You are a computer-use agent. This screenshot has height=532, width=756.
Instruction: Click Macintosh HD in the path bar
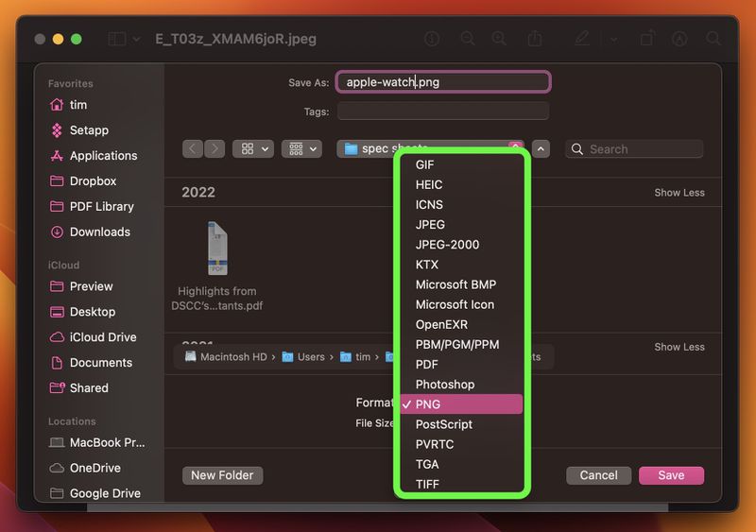(x=226, y=357)
